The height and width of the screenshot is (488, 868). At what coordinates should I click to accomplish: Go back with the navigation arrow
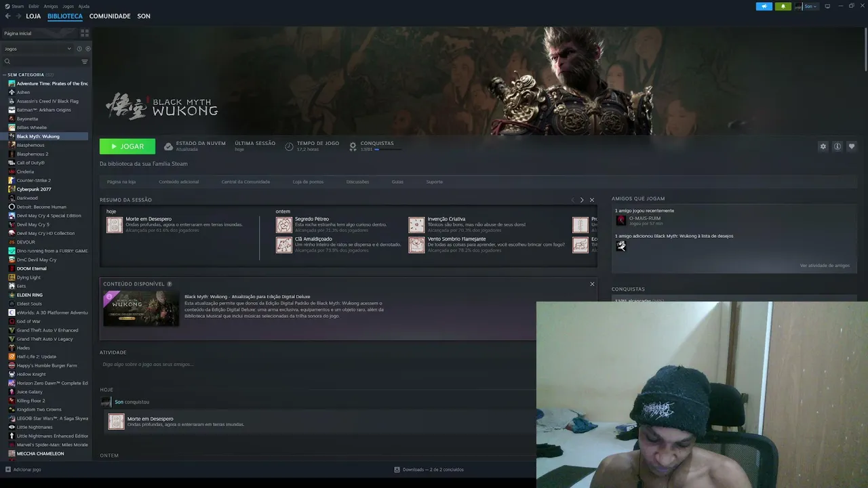(8, 16)
